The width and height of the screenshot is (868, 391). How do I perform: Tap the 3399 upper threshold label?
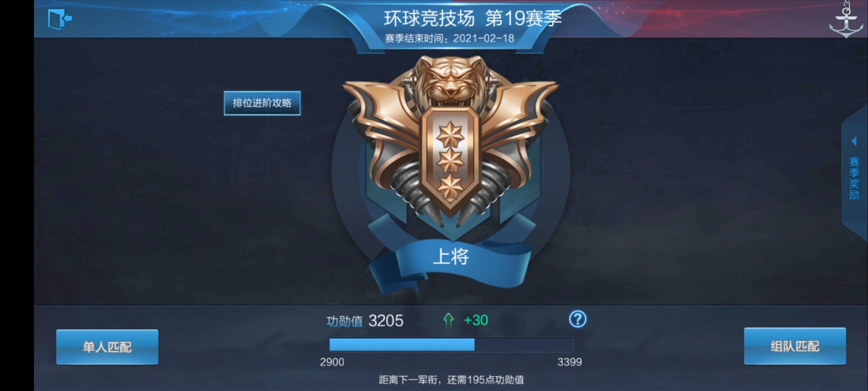[x=570, y=362]
